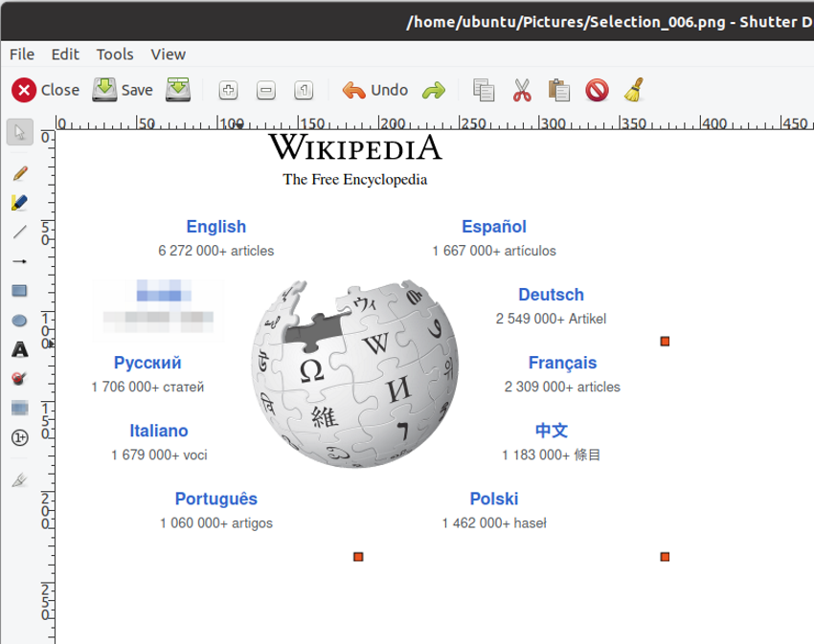The width and height of the screenshot is (814, 644).
Task: Copy selection with the copy icon
Action: coord(484,90)
